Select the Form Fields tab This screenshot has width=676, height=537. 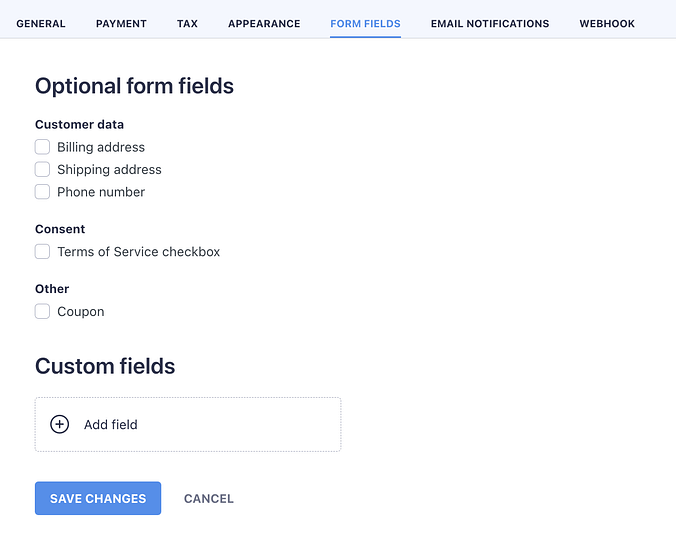click(365, 24)
